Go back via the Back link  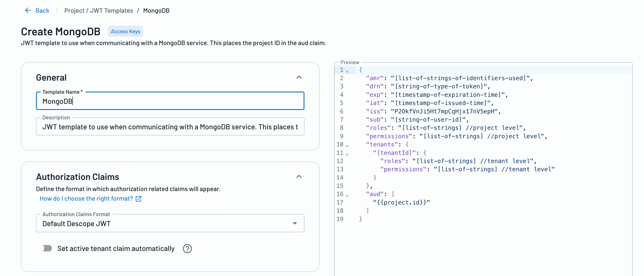tap(42, 10)
